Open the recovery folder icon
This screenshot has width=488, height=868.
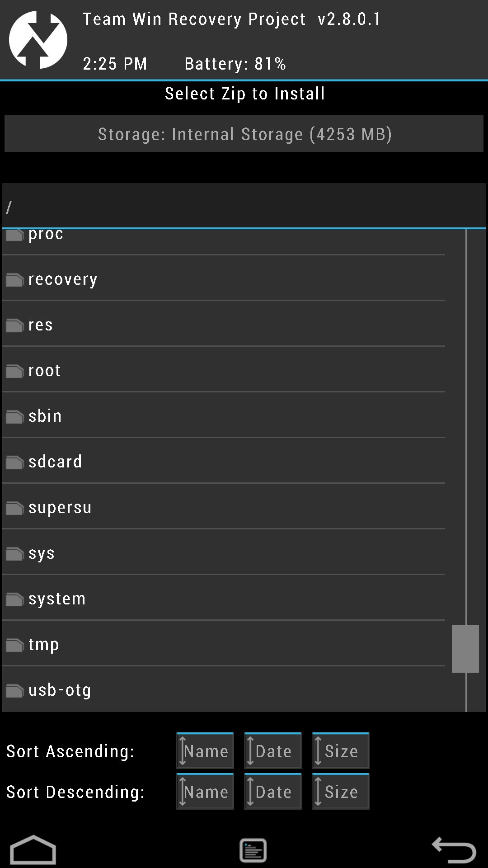(15, 280)
